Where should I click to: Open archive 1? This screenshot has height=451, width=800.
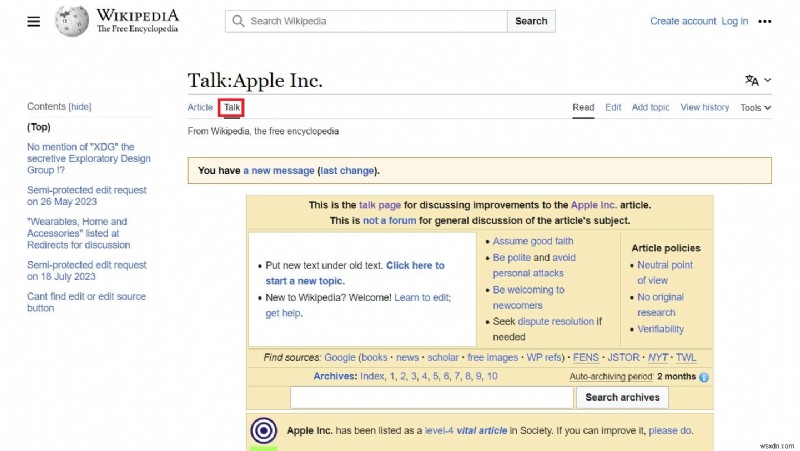coord(392,377)
